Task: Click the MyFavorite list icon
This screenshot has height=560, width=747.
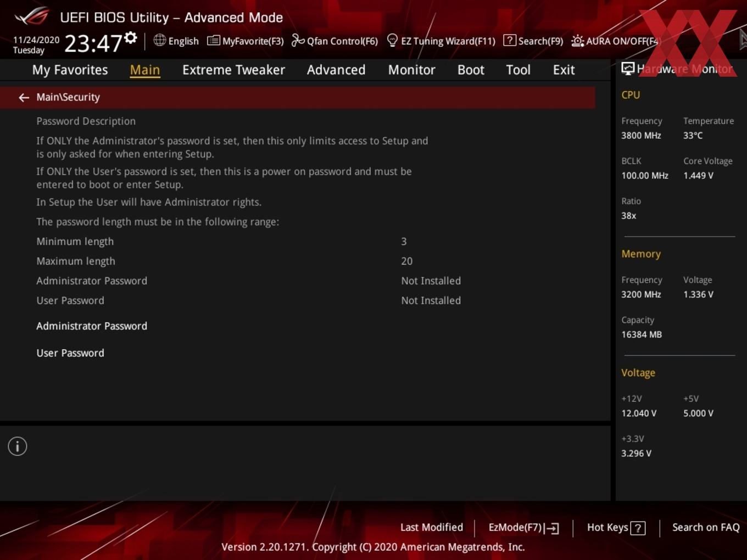Action: coord(214,41)
